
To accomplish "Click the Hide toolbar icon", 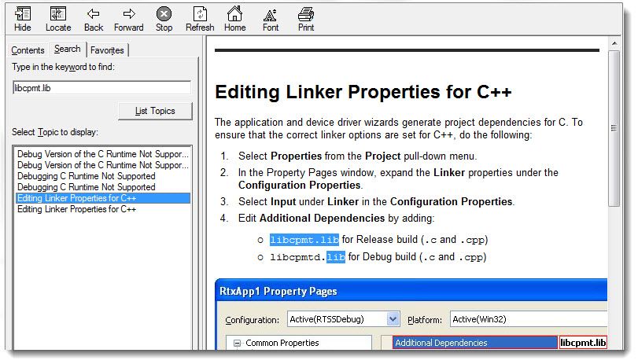I will tap(23, 14).
